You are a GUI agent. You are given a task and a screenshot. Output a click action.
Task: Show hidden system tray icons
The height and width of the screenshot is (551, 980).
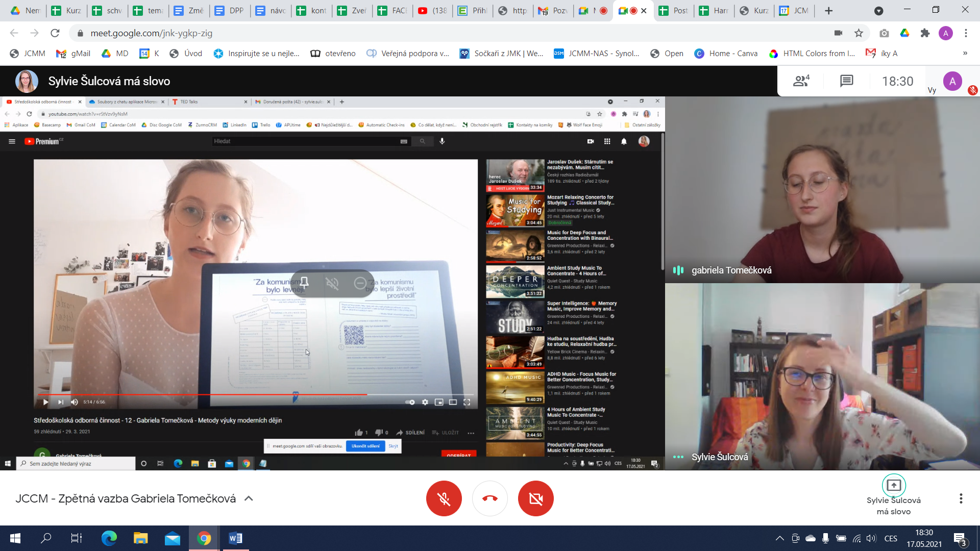click(779, 538)
